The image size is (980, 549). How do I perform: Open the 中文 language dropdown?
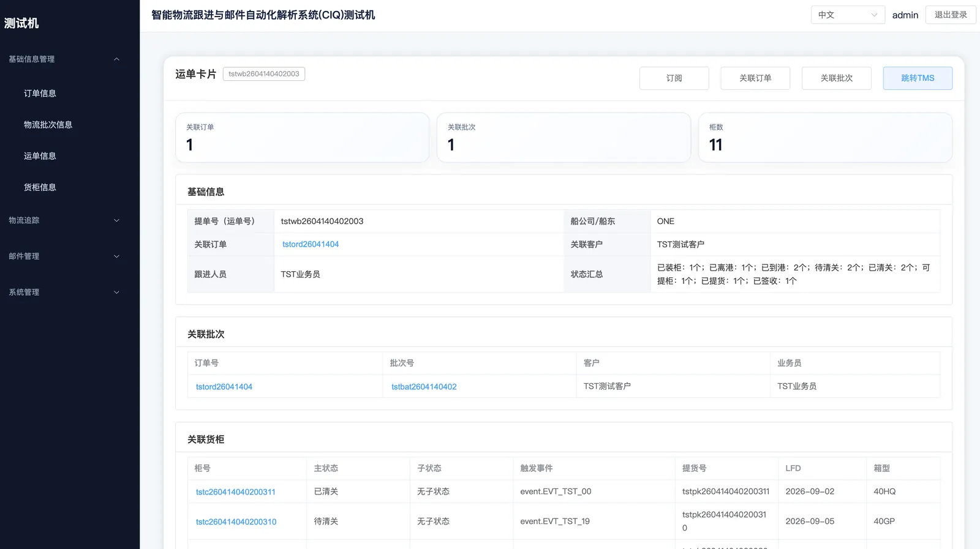[848, 15]
